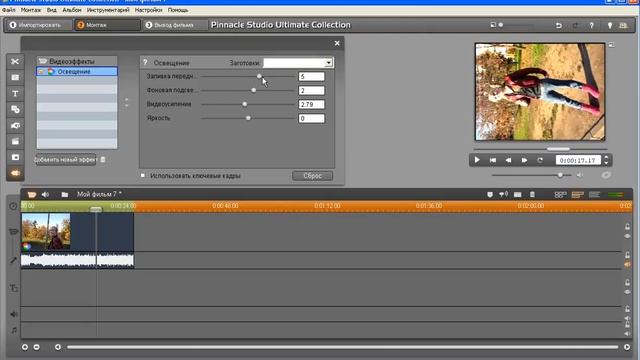The height and width of the screenshot is (360, 640).
Task: Open the Вид menu
Action: 52,10
